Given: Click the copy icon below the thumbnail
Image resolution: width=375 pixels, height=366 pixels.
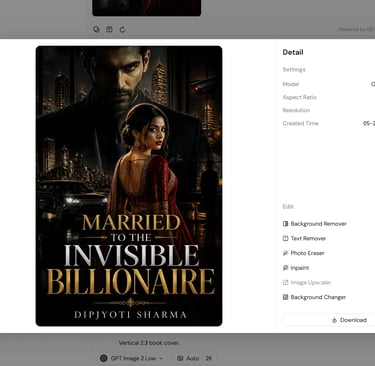Looking at the screenshot, I should coord(96,29).
